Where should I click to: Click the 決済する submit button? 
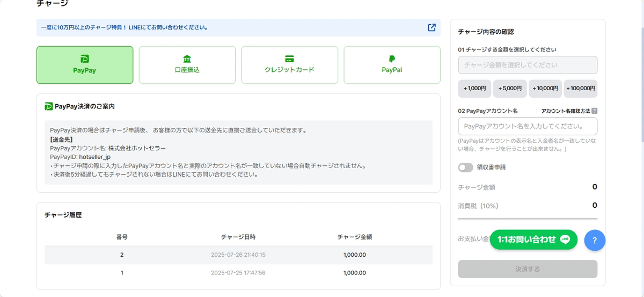click(x=528, y=269)
